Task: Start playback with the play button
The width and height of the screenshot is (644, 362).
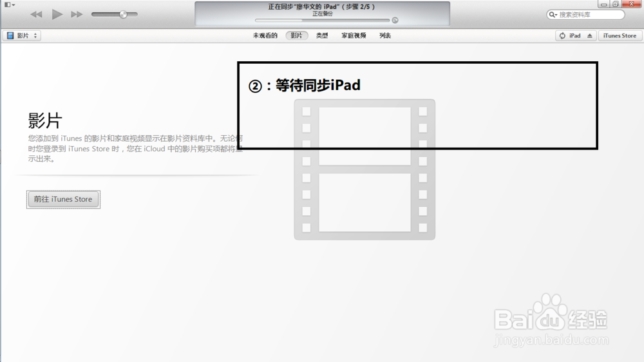Action: 57,14
